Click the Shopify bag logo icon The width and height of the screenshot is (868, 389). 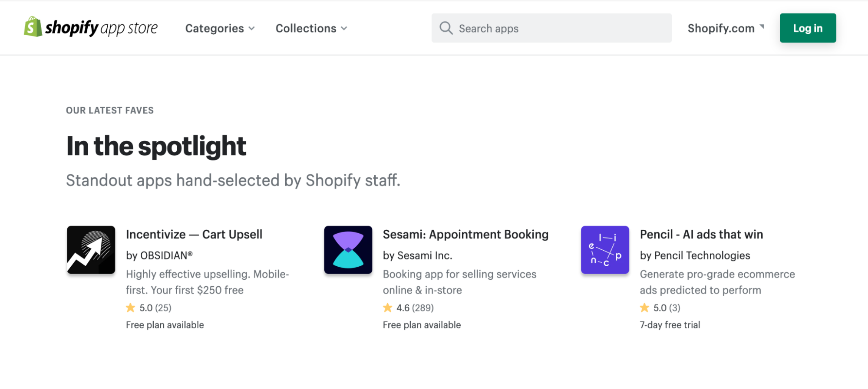[x=33, y=27]
